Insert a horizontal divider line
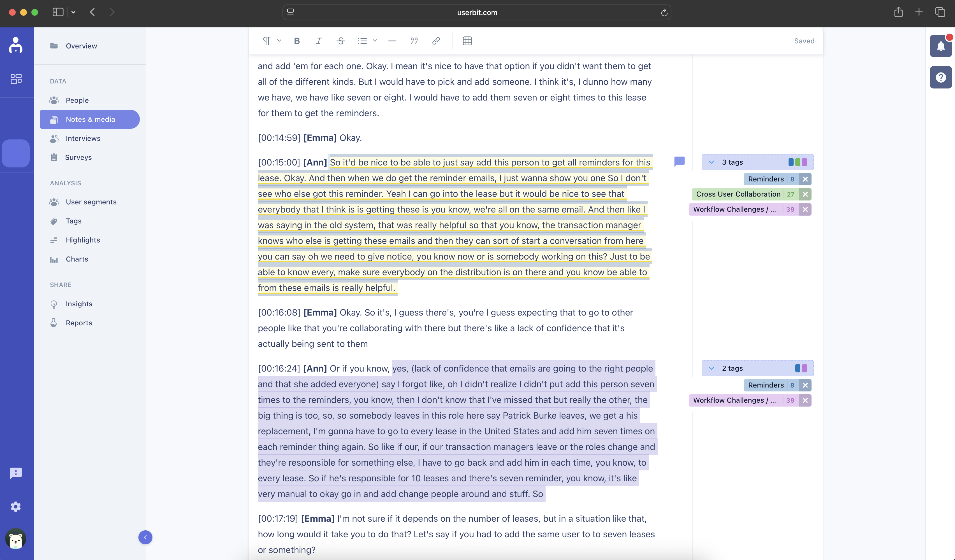The width and height of the screenshot is (955, 560). (x=392, y=41)
